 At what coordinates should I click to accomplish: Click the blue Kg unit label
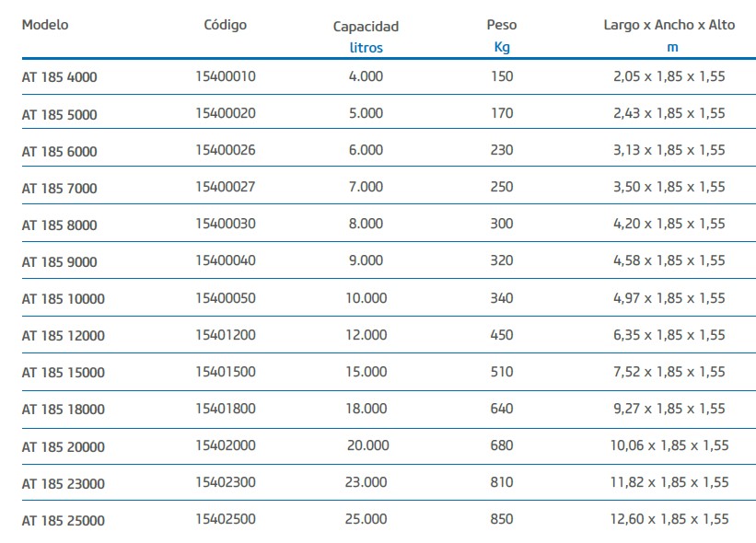click(502, 48)
